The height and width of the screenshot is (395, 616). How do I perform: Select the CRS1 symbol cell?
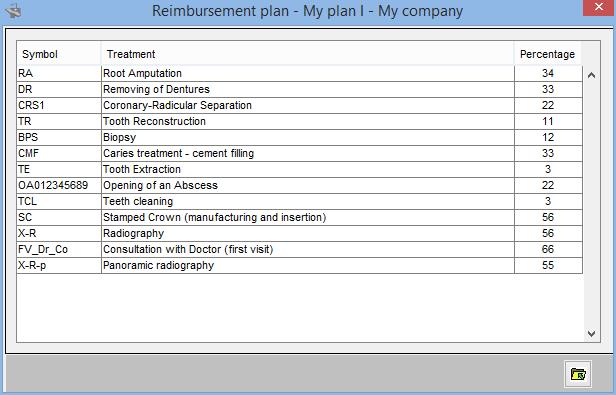[59, 106]
